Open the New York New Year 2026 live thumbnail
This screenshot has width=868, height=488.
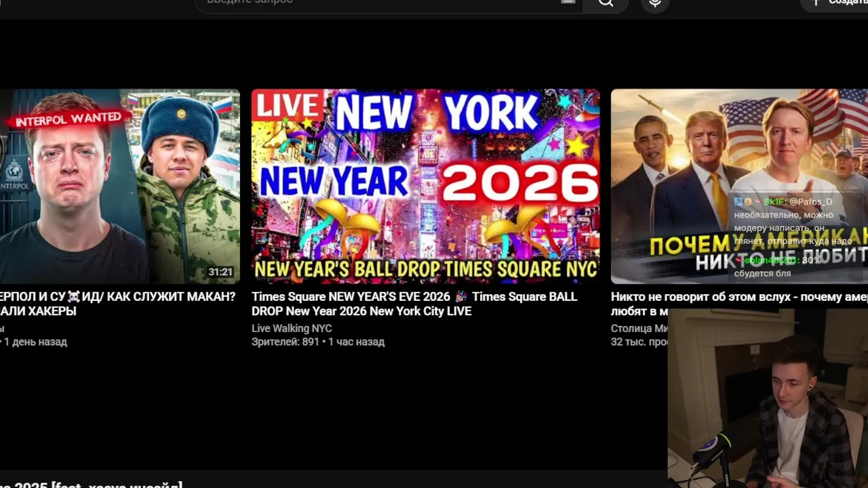(425, 186)
